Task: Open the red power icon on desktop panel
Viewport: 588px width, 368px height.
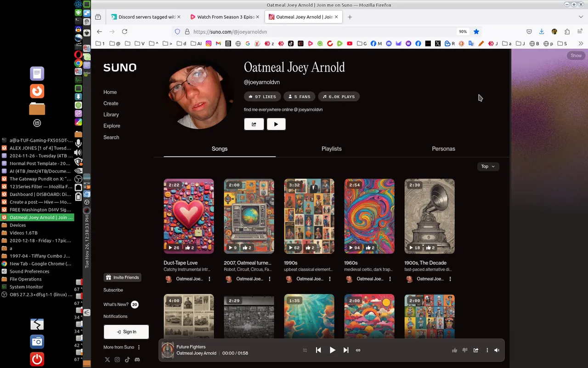Action: [37, 359]
